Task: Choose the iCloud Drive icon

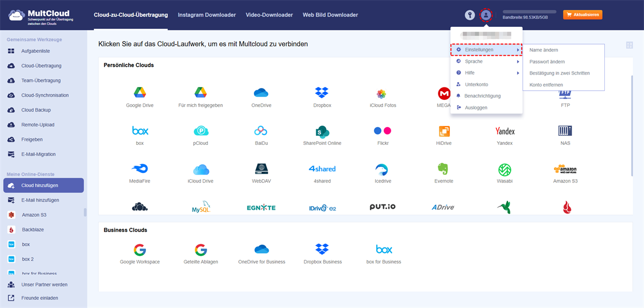Action: pos(201,169)
